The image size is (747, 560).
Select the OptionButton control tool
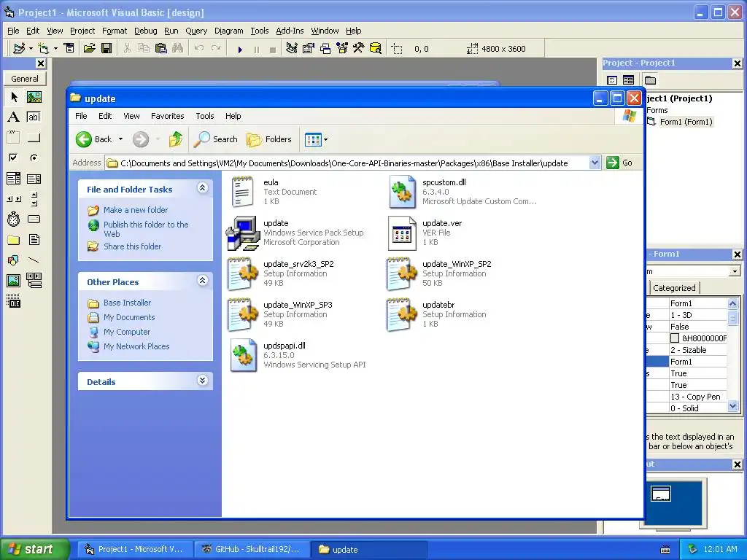34,157
